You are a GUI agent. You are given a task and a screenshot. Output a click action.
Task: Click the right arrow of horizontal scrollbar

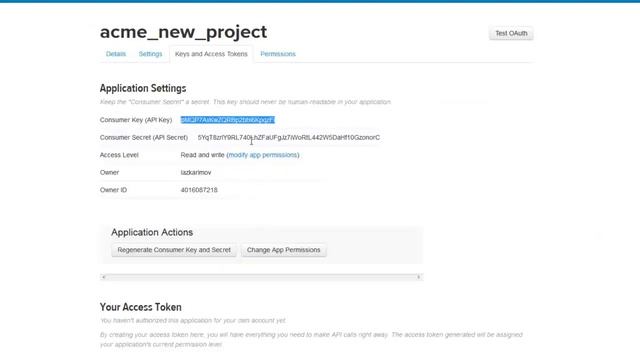point(418,277)
